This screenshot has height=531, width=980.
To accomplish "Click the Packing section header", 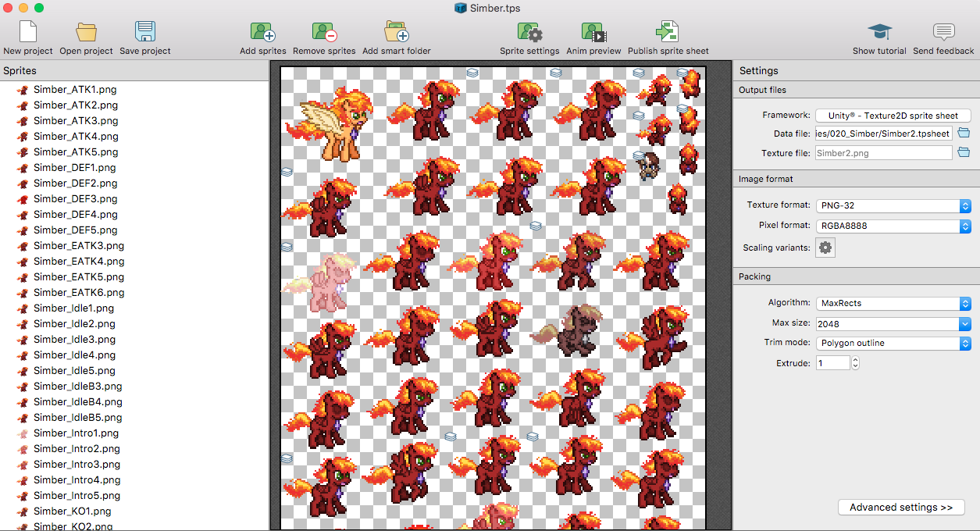I will pyautogui.click(x=857, y=276).
